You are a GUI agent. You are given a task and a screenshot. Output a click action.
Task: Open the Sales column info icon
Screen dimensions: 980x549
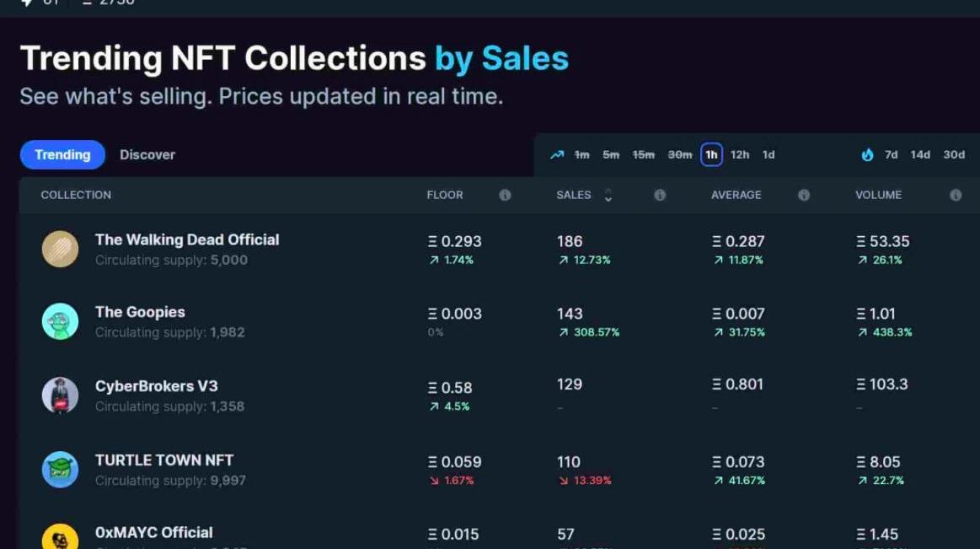coord(660,195)
